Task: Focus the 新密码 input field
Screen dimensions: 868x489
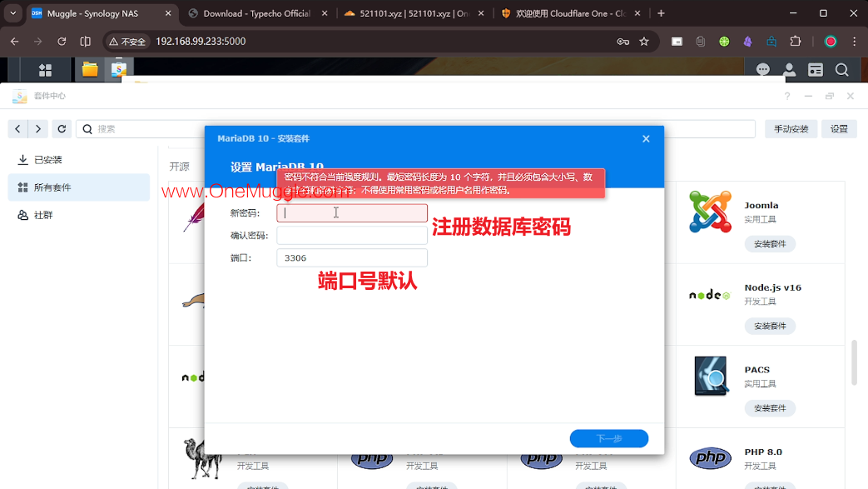Action: pos(352,213)
